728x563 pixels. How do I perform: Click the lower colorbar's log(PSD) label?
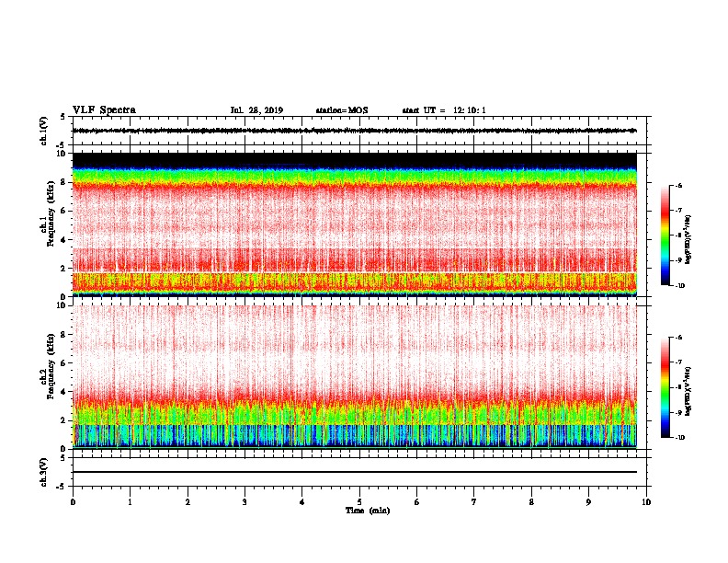tap(688, 391)
